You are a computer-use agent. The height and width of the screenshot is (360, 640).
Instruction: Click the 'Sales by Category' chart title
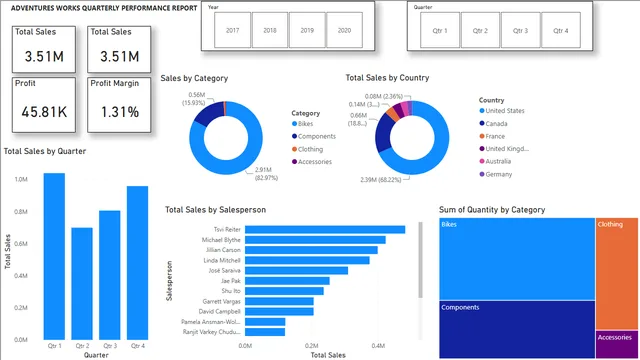[x=194, y=78]
